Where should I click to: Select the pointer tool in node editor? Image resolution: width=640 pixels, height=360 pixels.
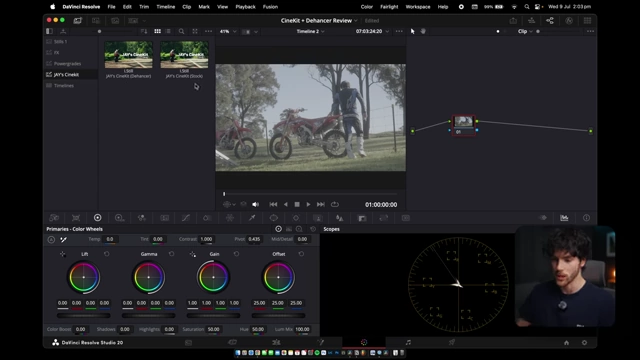click(412, 31)
